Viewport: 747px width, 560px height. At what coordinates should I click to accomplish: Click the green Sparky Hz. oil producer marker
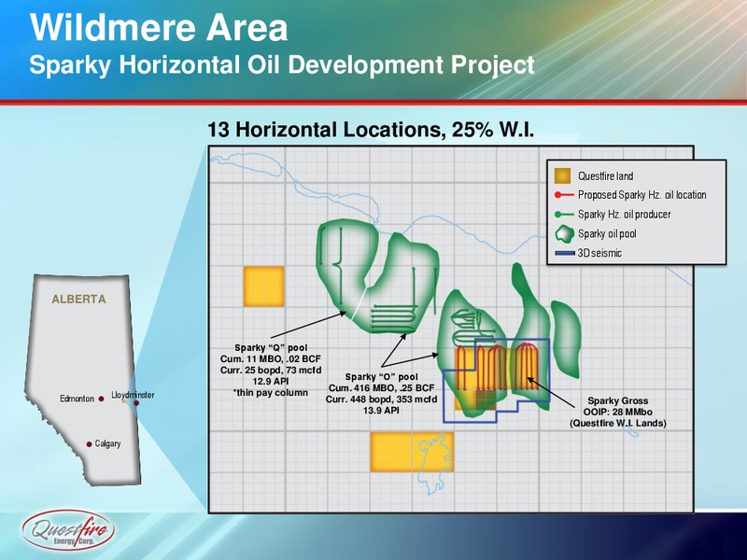(564, 215)
